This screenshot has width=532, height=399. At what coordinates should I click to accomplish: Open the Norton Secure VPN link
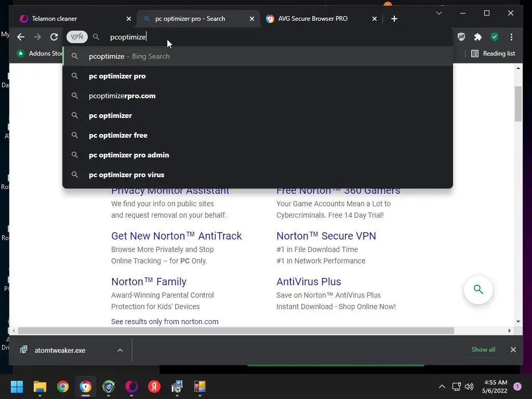tap(326, 236)
